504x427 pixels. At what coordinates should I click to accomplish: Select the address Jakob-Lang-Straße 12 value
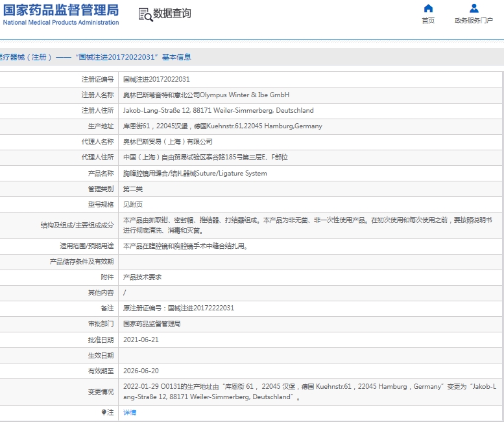pyautogui.click(x=218, y=110)
